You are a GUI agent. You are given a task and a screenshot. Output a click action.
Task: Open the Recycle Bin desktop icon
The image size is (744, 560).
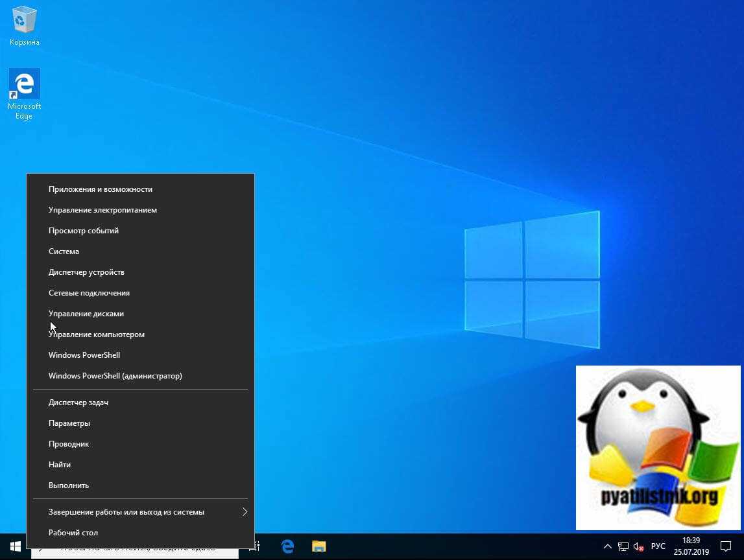(x=24, y=26)
